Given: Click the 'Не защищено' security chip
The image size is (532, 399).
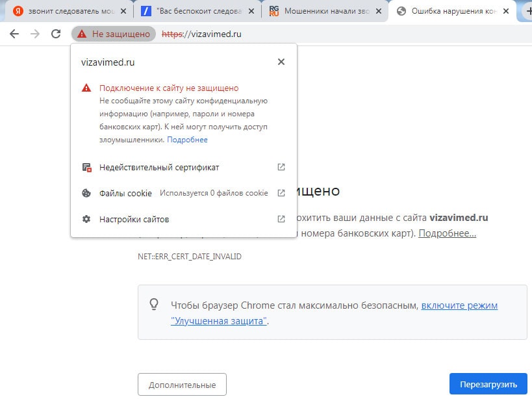Looking at the screenshot, I should [x=114, y=34].
